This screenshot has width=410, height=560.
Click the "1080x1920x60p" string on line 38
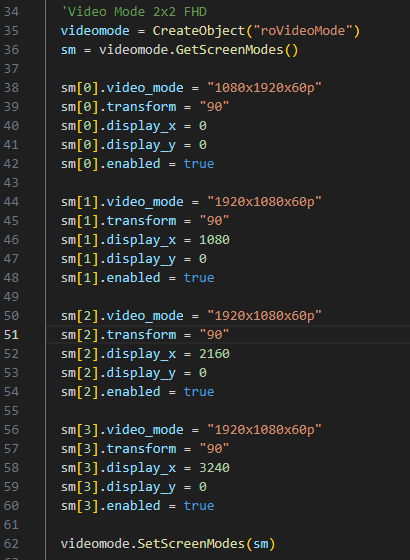(264, 88)
